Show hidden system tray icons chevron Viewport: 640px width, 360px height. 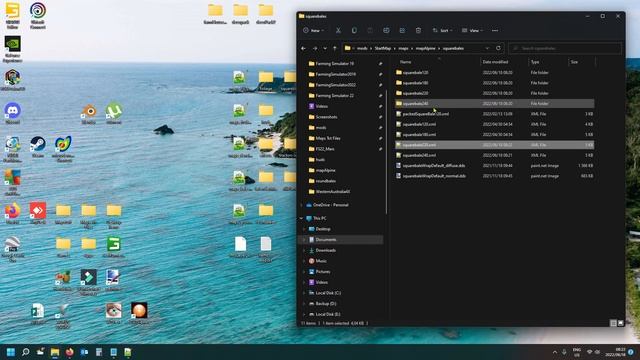pos(555,352)
